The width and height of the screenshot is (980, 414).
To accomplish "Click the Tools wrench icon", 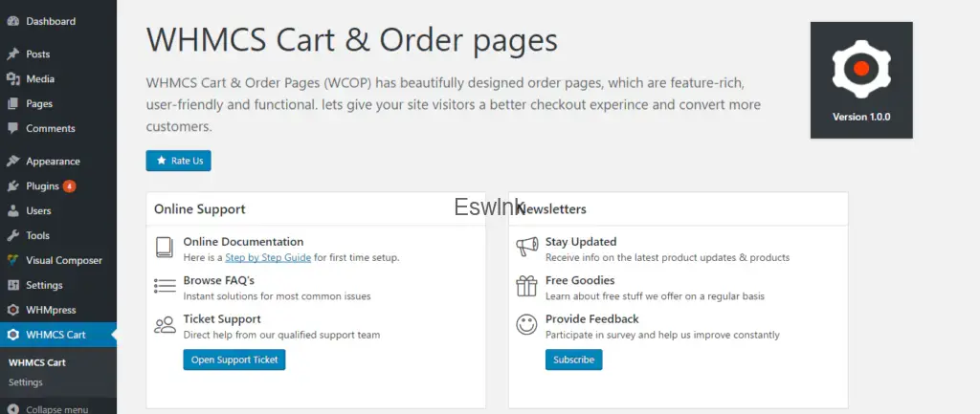I will pyautogui.click(x=12, y=236).
